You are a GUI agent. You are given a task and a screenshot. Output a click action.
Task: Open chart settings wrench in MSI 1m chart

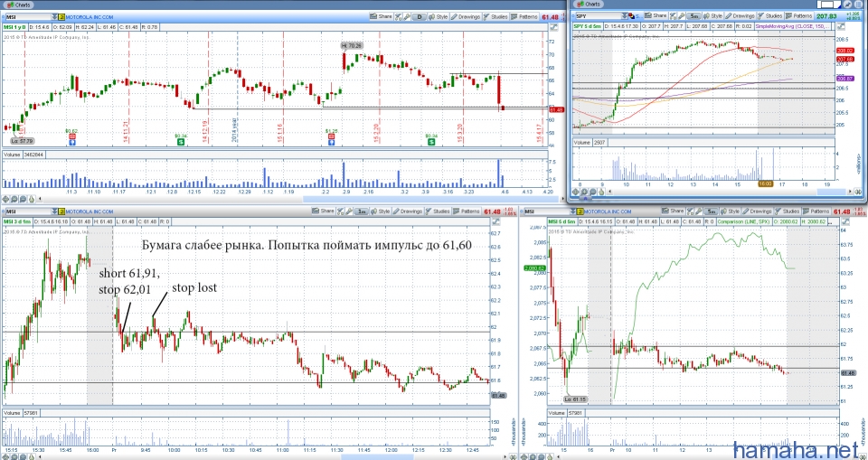(349, 211)
